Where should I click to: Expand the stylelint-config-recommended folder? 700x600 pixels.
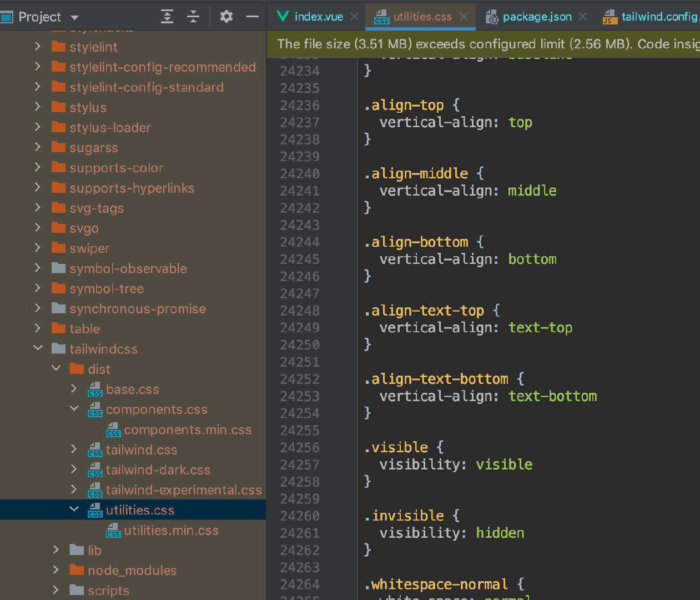[38, 67]
